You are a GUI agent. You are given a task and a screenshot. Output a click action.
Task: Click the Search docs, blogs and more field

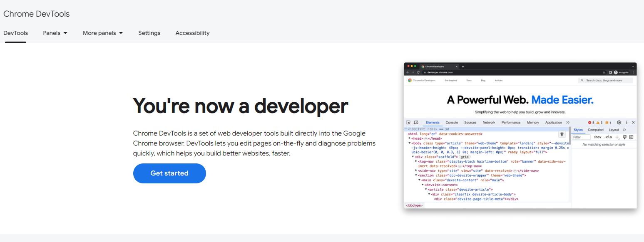click(x=605, y=80)
